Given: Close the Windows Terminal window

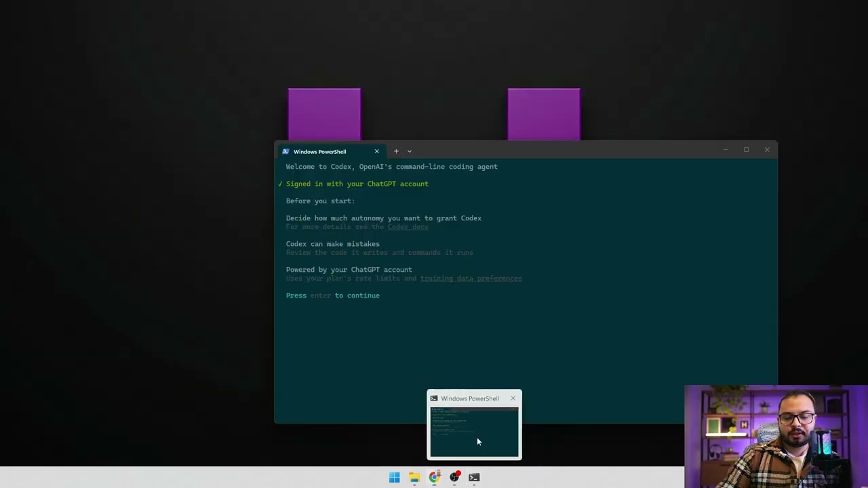Looking at the screenshot, I should 767,150.
